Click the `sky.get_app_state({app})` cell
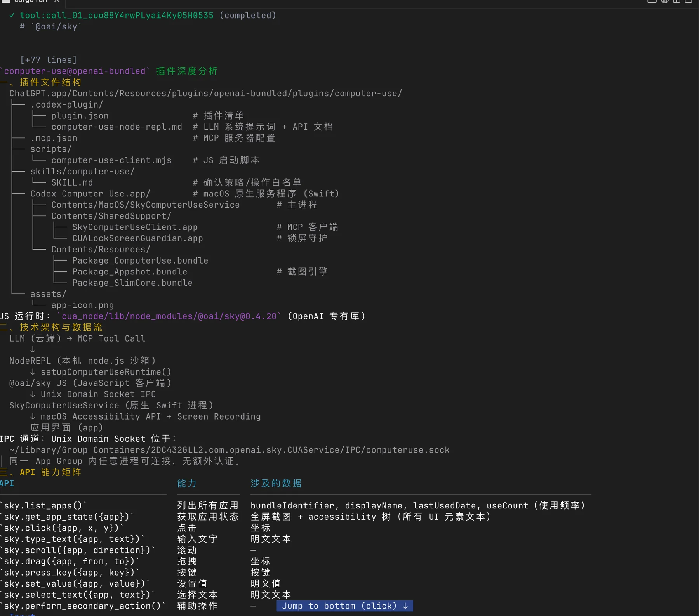The width and height of the screenshot is (699, 616). tap(67, 517)
